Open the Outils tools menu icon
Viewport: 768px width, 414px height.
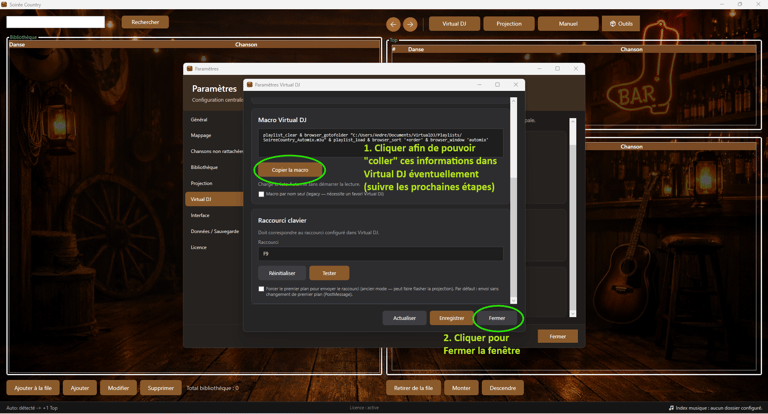coord(612,24)
